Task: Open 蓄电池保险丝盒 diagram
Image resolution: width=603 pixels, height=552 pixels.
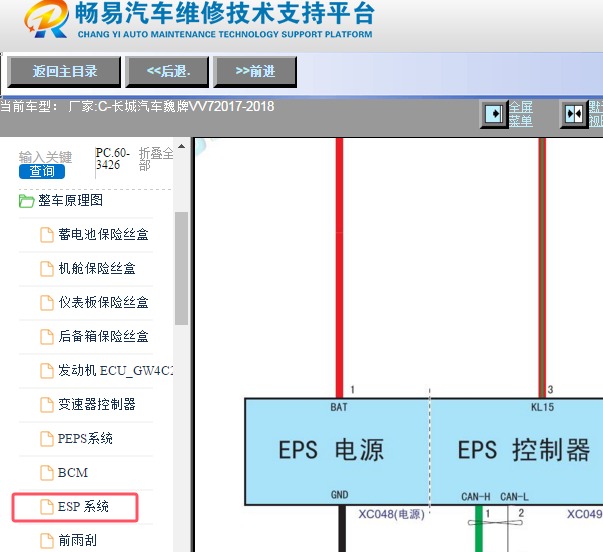Action: pyautogui.click(x=103, y=234)
